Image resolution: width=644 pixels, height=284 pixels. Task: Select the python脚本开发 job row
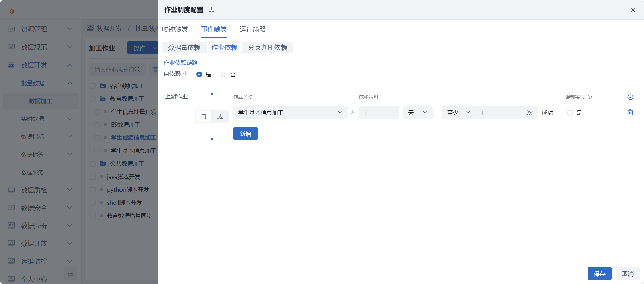pos(128,190)
